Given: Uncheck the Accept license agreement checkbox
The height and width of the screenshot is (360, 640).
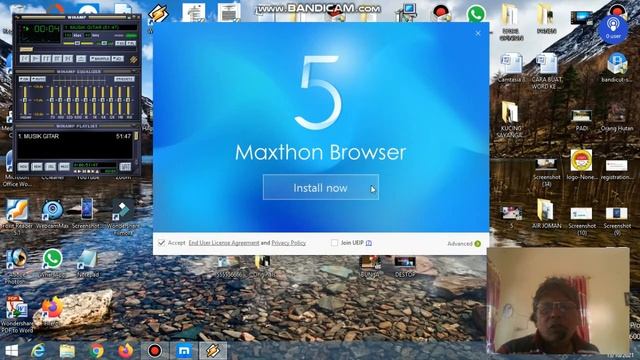Looking at the screenshot, I should point(162,243).
